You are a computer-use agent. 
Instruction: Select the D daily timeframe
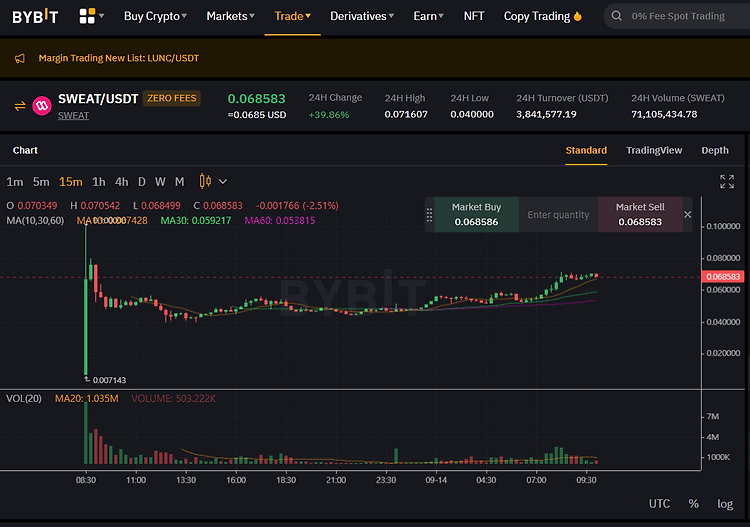(x=142, y=182)
